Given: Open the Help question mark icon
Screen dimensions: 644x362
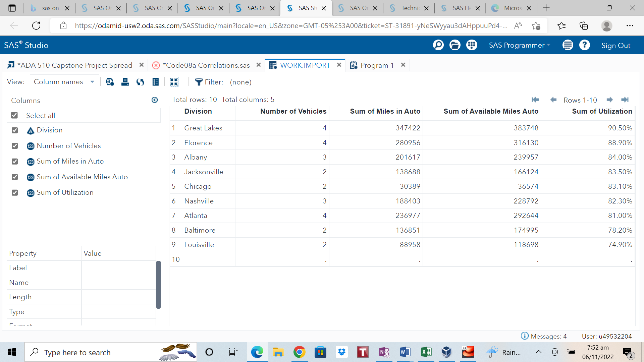Looking at the screenshot, I should [585, 45].
